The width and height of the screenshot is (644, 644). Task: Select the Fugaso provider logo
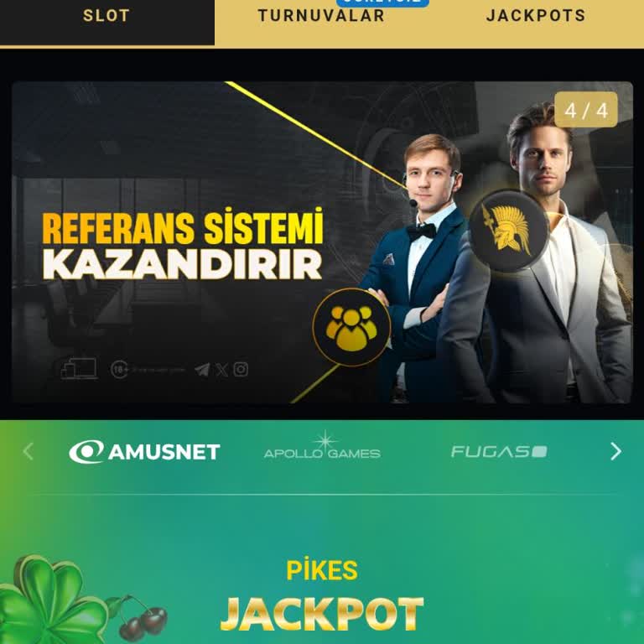tap(499, 452)
